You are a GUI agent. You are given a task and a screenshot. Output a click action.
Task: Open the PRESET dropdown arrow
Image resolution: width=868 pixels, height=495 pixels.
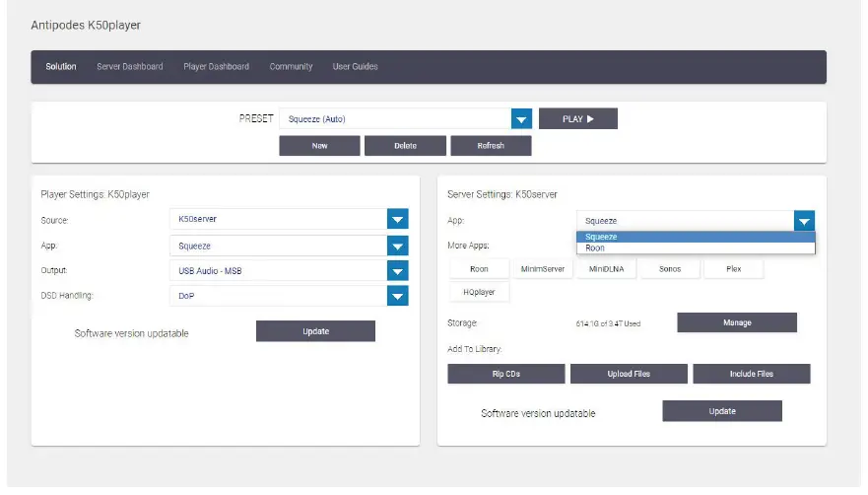pyautogui.click(x=521, y=119)
